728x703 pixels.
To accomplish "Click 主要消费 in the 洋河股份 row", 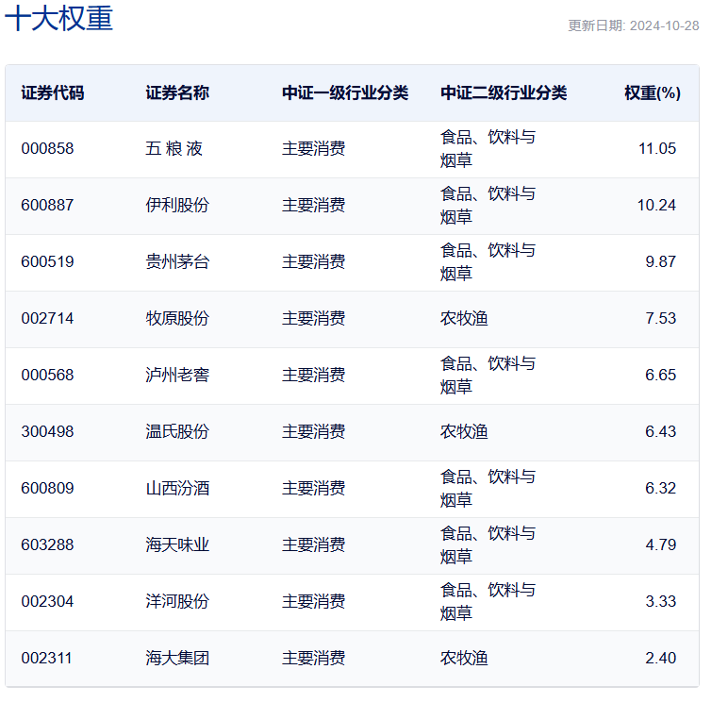I will click(x=313, y=601).
